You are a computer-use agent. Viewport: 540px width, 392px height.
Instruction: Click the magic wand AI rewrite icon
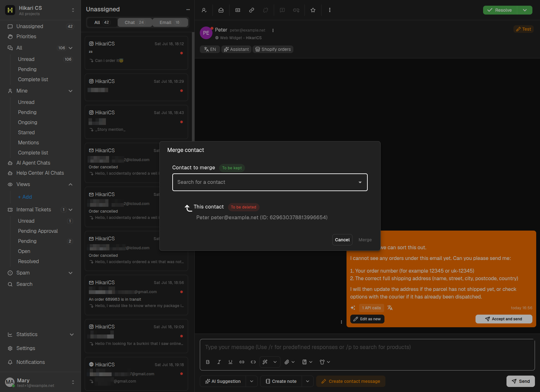(265, 362)
